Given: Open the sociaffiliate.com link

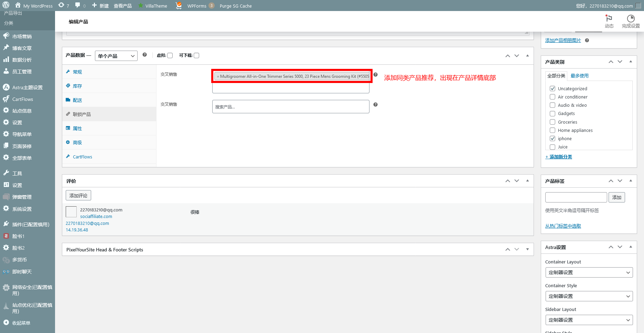Looking at the screenshot, I should click(x=96, y=216).
